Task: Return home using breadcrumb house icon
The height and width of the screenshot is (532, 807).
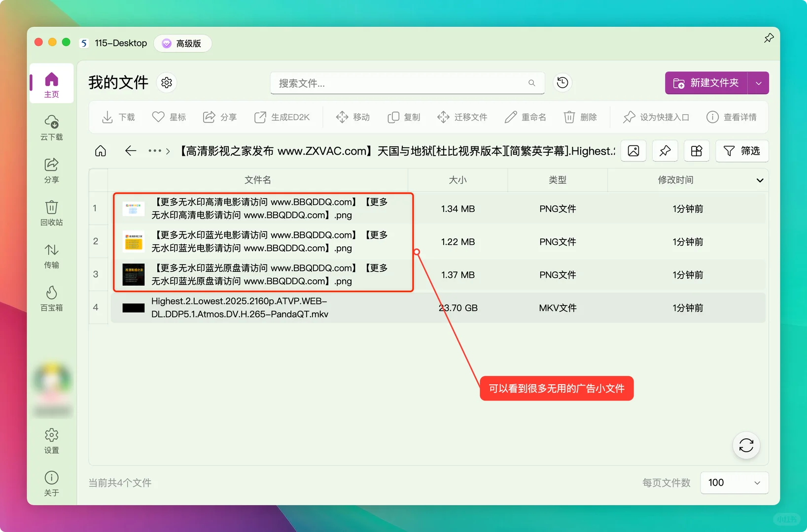Action: point(100,151)
